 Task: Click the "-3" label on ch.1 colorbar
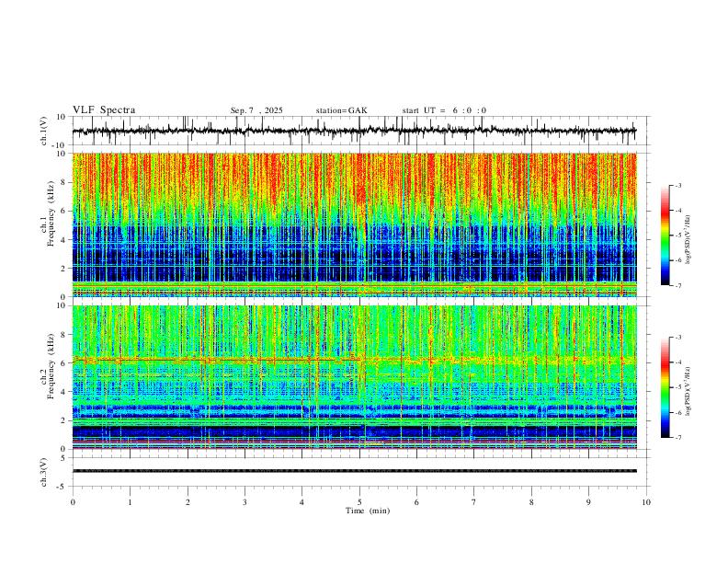click(x=677, y=185)
